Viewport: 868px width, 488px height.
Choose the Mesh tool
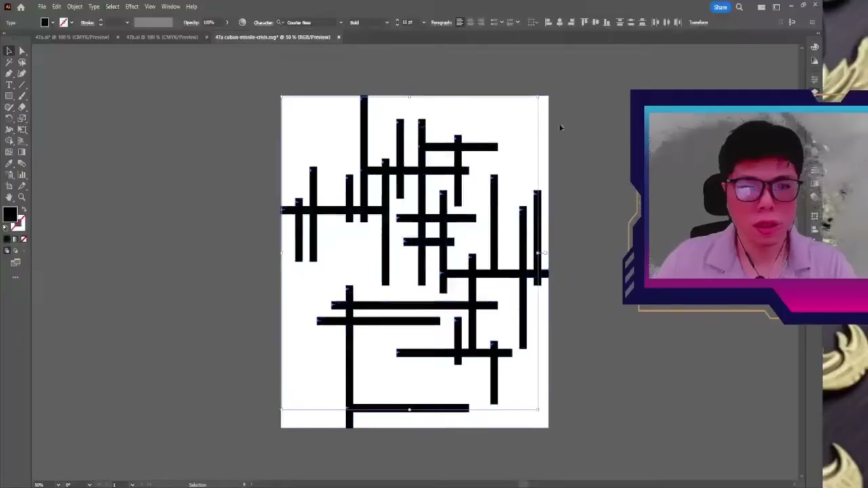click(9, 152)
